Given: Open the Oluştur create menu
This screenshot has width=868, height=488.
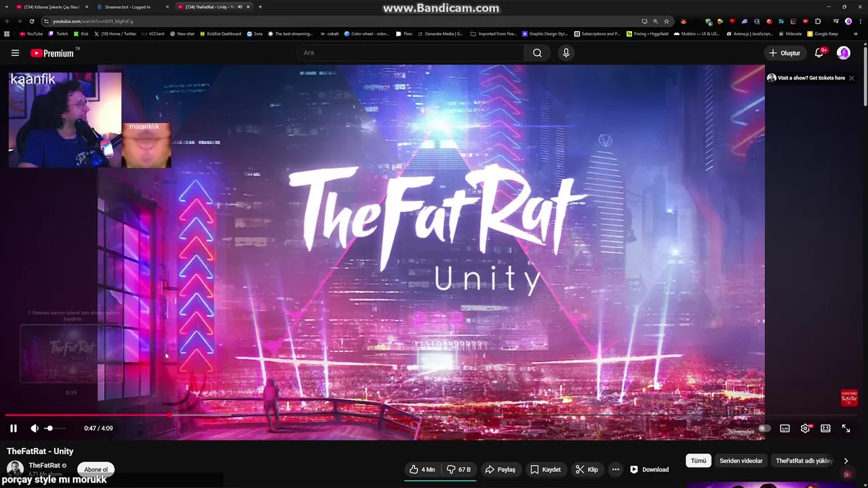Looking at the screenshot, I should 785,53.
